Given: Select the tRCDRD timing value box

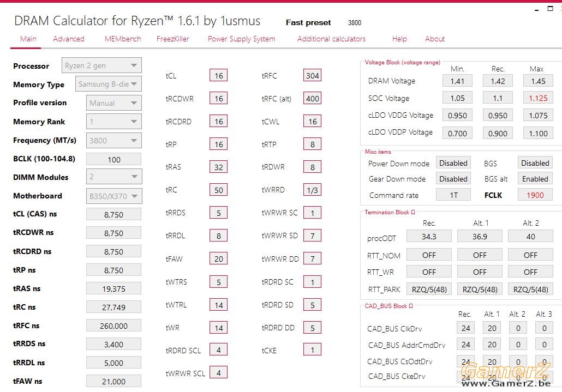Looking at the screenshot, I should 219,122.
